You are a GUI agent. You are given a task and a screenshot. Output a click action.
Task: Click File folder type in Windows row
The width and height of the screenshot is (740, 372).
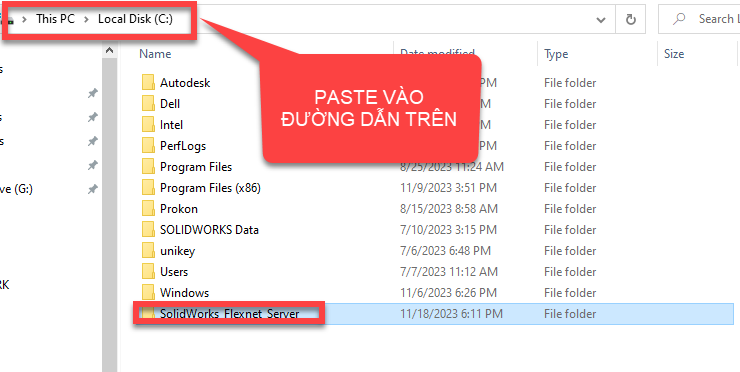[570, 293]
